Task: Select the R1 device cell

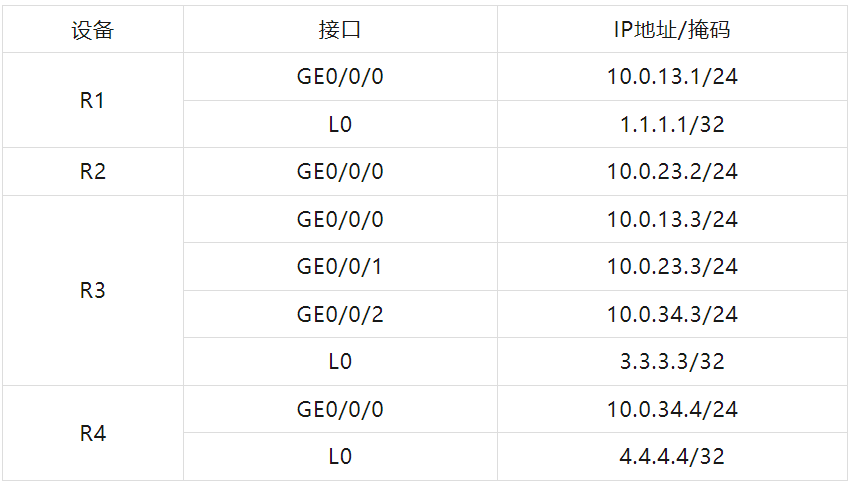Action: click(92, 101)
